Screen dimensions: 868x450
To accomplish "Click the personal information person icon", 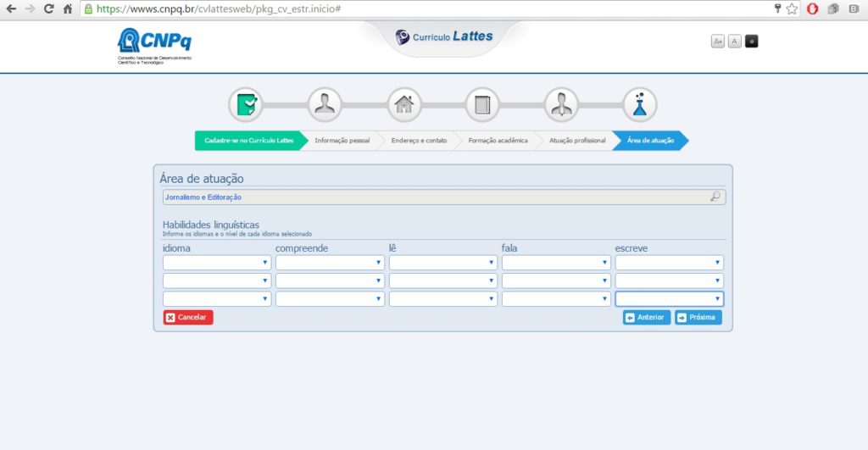I will coord(325,105).
